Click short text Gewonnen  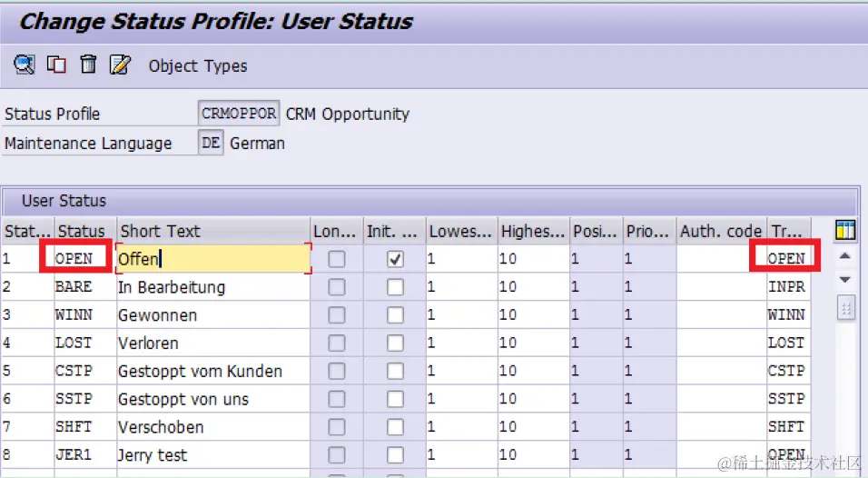pos(158,315)
